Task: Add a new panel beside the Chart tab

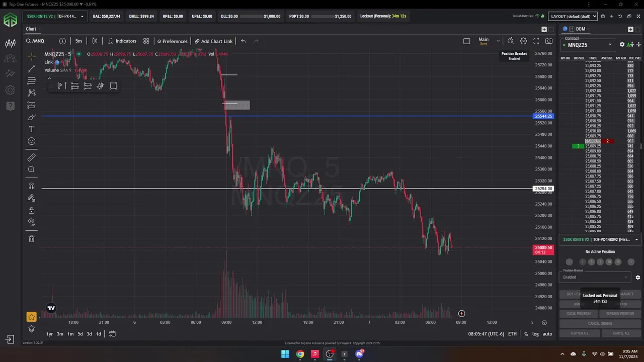Action: tap(544, 29)
